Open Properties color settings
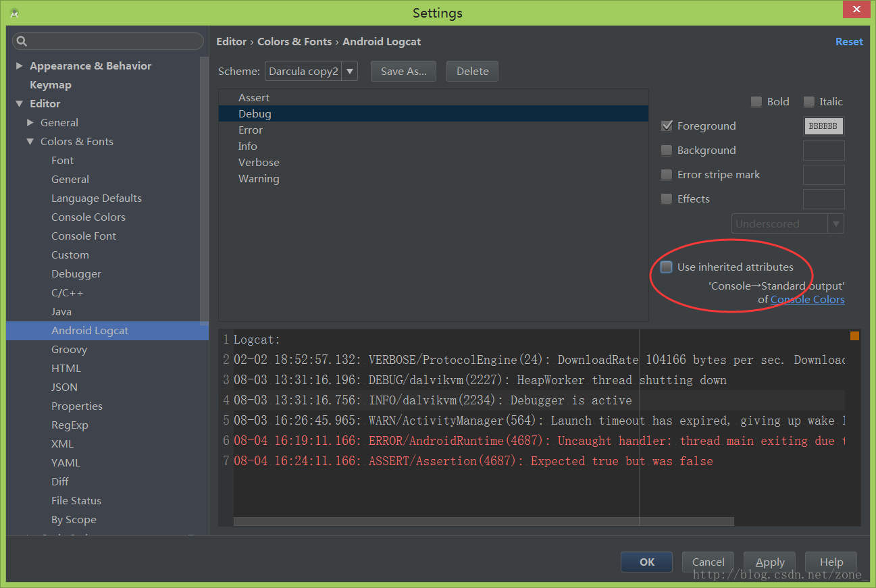Viewport: 876px width, 588px height. (x=77, y=406)
